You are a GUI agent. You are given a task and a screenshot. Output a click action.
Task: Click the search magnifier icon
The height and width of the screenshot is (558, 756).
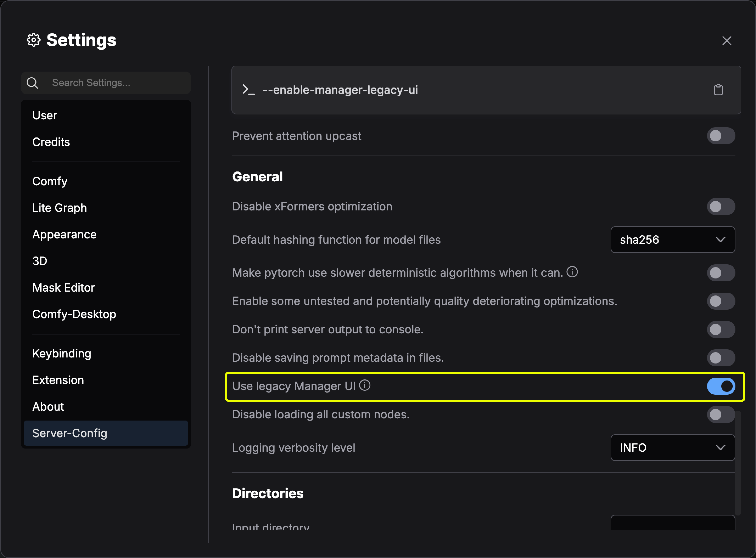[x=32, y=83]
